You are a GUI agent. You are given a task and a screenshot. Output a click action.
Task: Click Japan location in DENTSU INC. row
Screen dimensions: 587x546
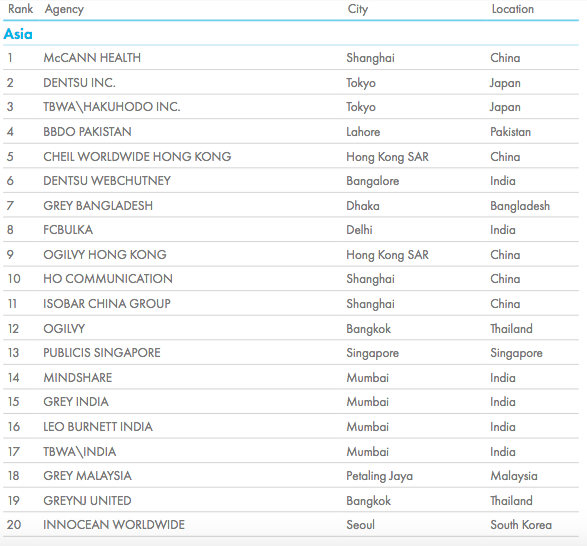click(x=505, y=83)
